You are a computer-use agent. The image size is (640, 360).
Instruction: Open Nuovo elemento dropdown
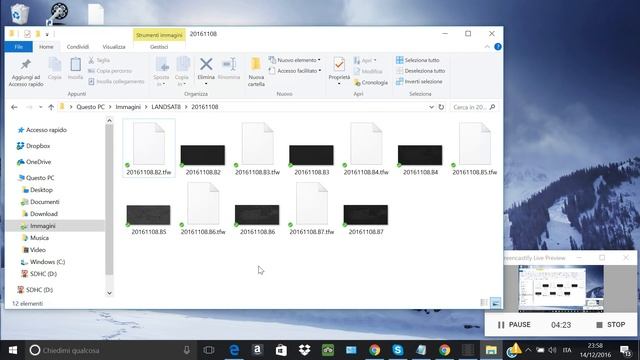coord(319,60)
